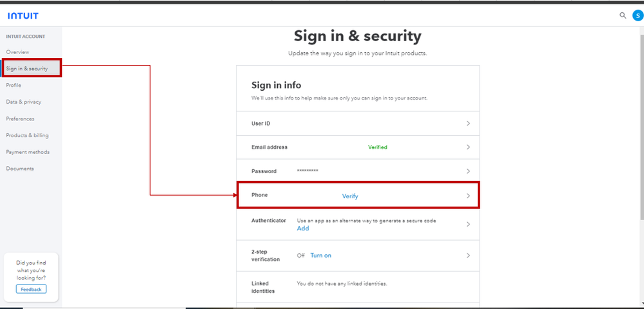The height and width of the screenshot is (309, 644).
Task: Click Verify link for Phone
Action: [350, 196]
